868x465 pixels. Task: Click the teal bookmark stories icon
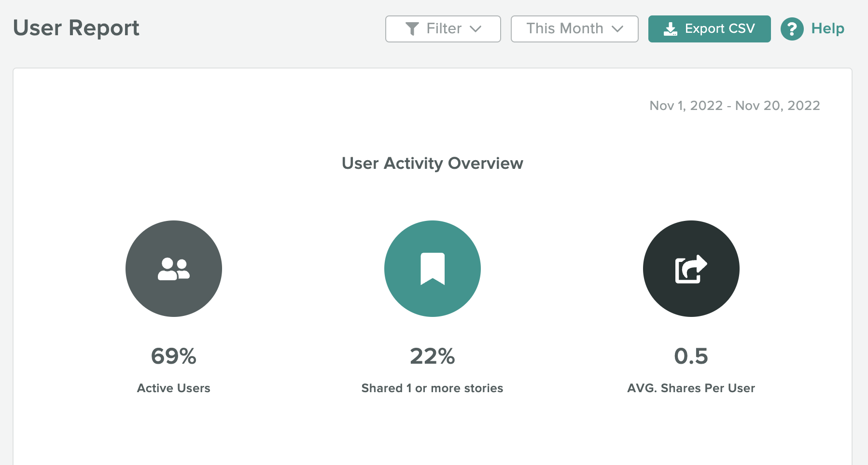pyautogui.click(x=433, y=269)
